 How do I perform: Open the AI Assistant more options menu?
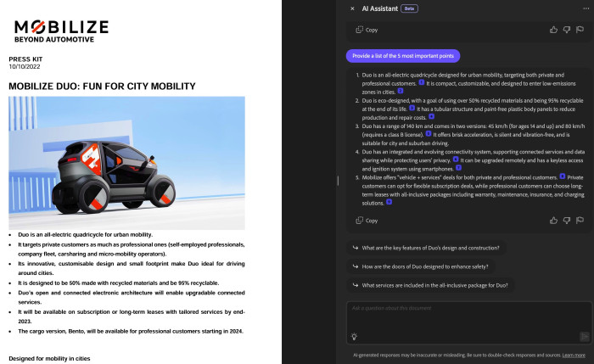tap(586, 8)
